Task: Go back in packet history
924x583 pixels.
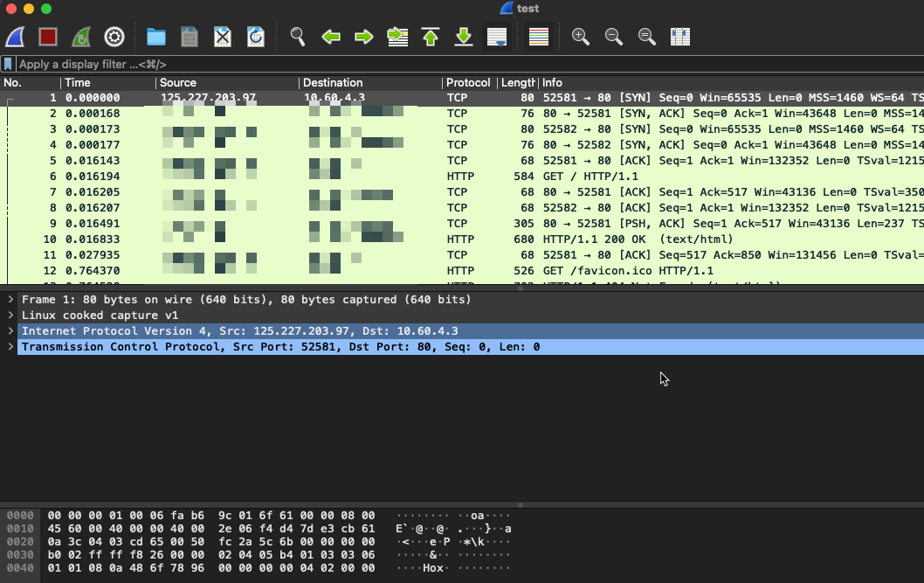Action: 331,37
